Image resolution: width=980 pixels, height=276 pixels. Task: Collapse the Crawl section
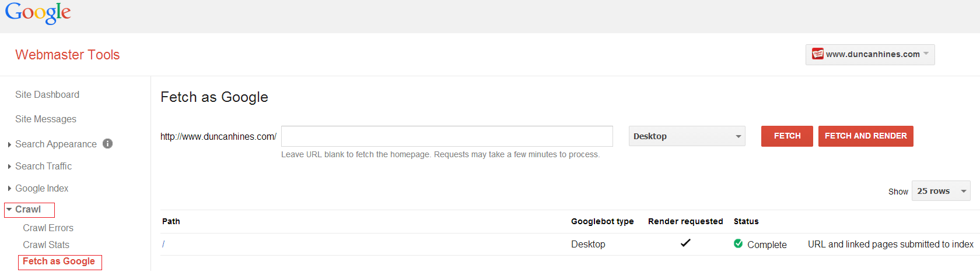(x=28, y=210)
